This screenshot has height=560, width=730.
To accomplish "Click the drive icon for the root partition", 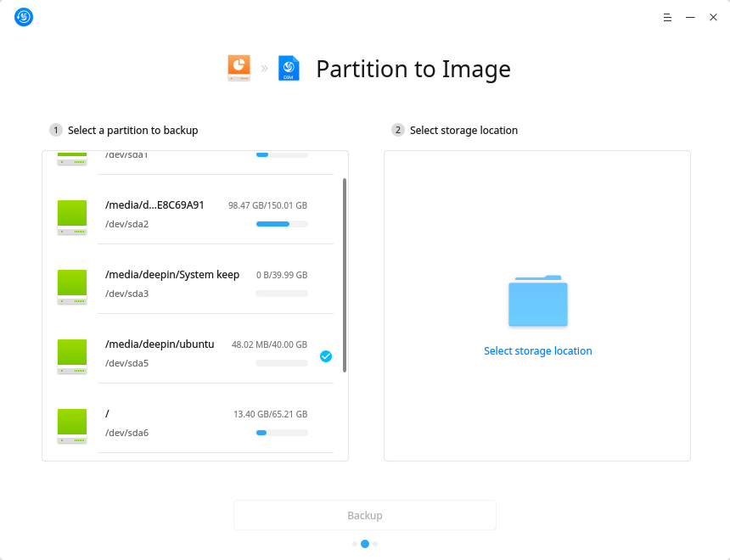I will pyautogui.click(x=72, y=425).
